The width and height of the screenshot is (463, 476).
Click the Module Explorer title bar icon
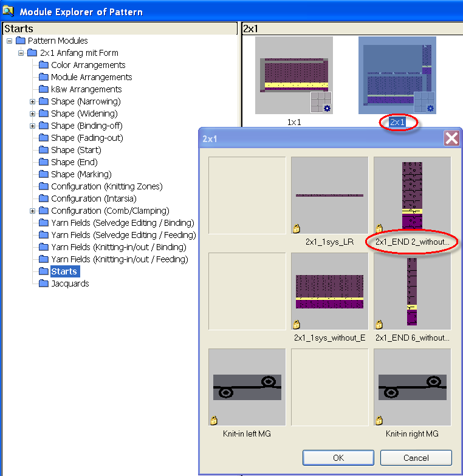click(9, 11)
